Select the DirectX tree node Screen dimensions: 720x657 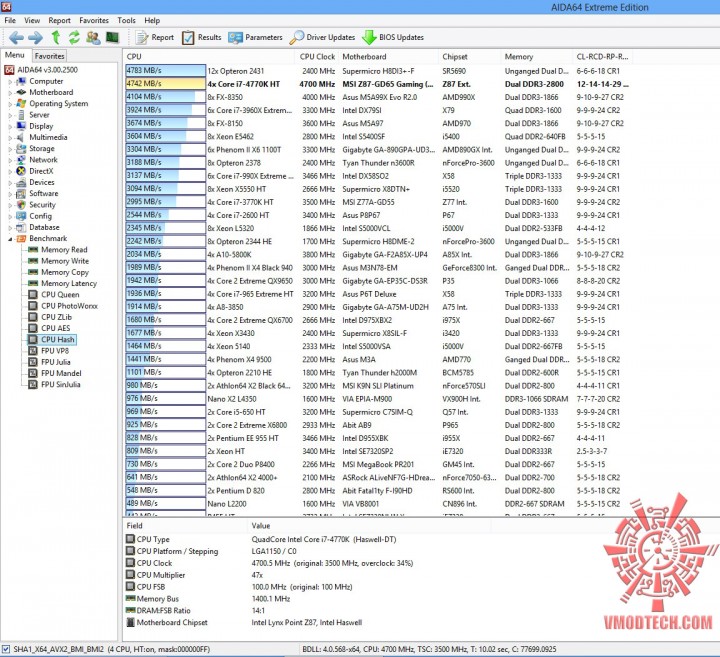(x=41, y=171)
